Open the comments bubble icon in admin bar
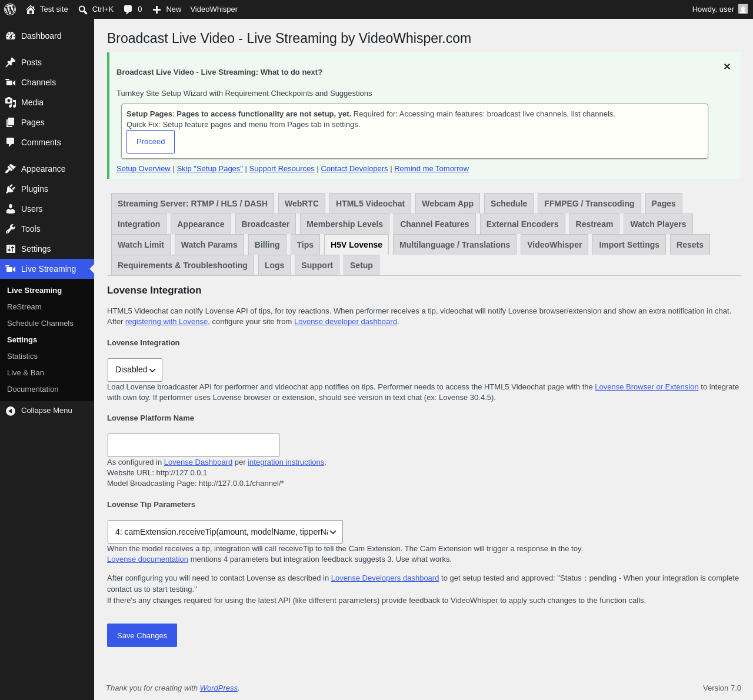Viewport: 753px width, 700px height. coord(128,9)
